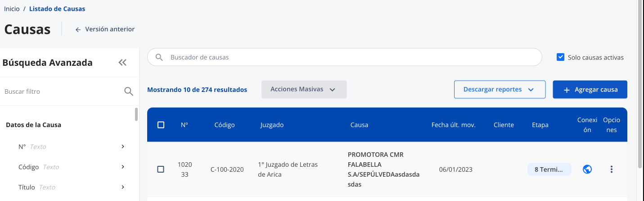Click back arrow next to Versión anterior
The width and height of the screenshot is (644, 201).
pos(78,29)
